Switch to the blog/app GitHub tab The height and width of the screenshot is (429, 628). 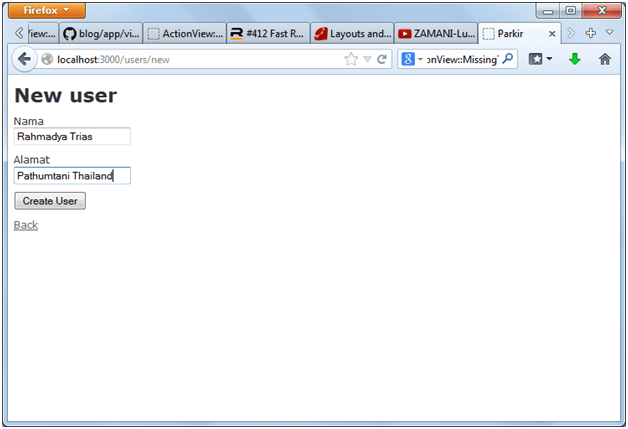tap(100, 33)
